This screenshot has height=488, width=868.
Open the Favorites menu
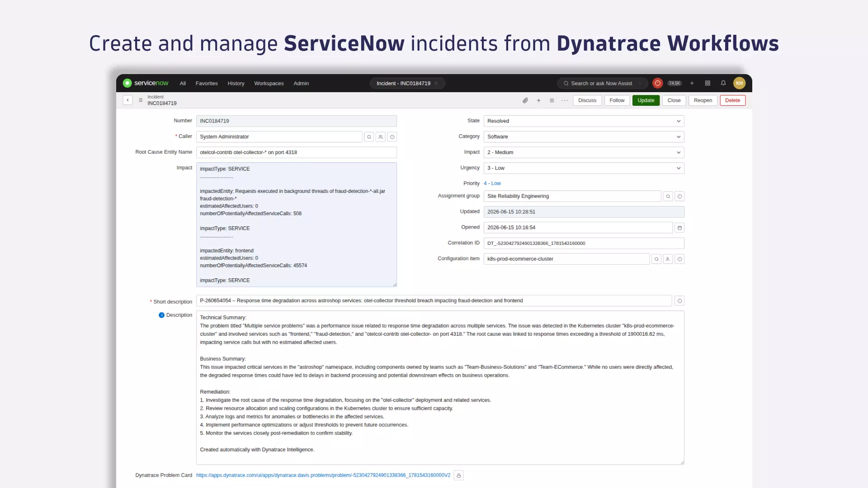207,83
